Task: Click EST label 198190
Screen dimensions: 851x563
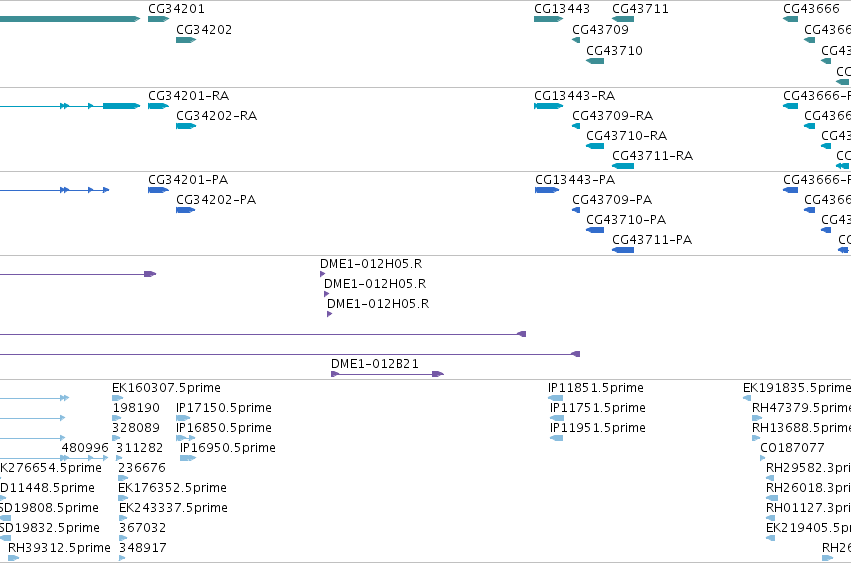Action: [136, 408]
